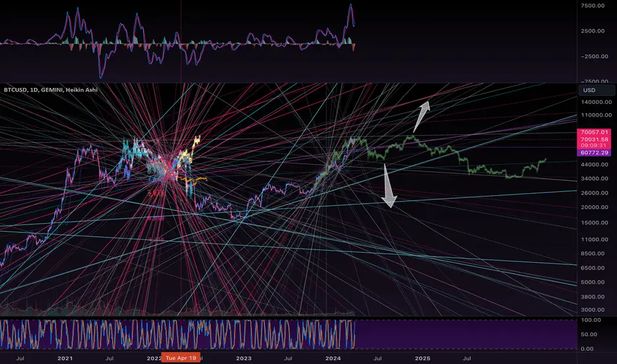
Task: Click the 2024 label on time axis
Action: [333, 359]
